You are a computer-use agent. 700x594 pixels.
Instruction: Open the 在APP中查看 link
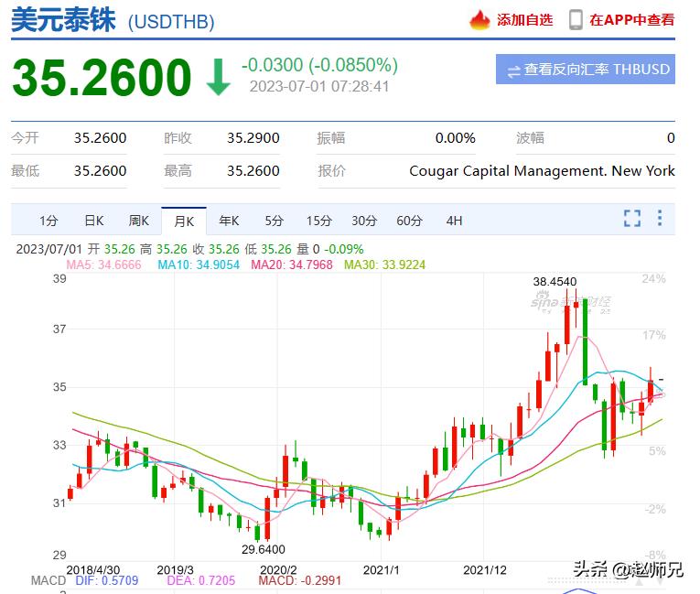[x=631, y=19]
